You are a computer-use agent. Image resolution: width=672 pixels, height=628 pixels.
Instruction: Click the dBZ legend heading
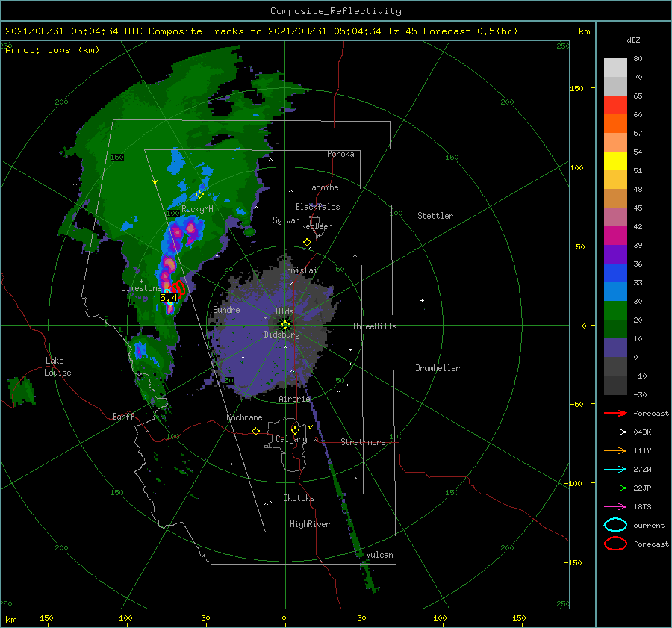point(633,40)
